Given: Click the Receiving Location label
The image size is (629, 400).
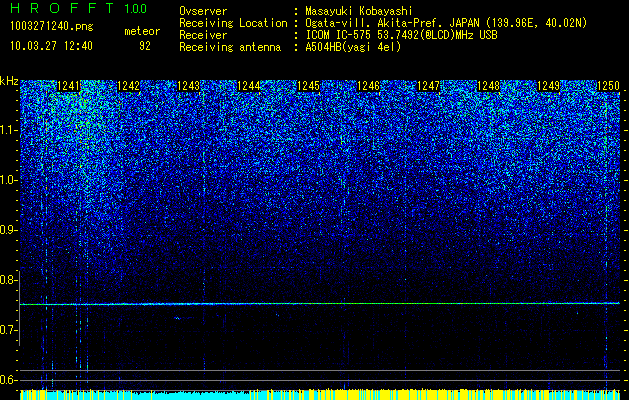Looking at the screenshot, I should coord(233,24).
